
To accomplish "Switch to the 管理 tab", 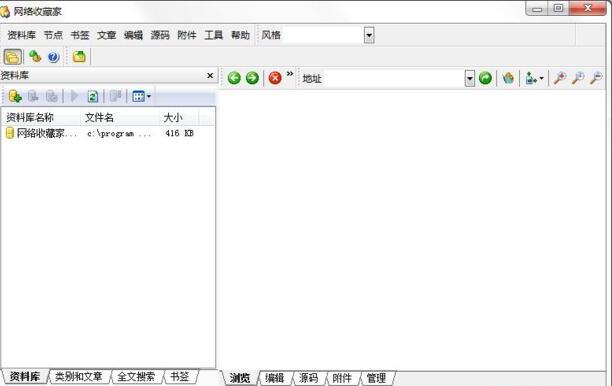I will 376,378.
